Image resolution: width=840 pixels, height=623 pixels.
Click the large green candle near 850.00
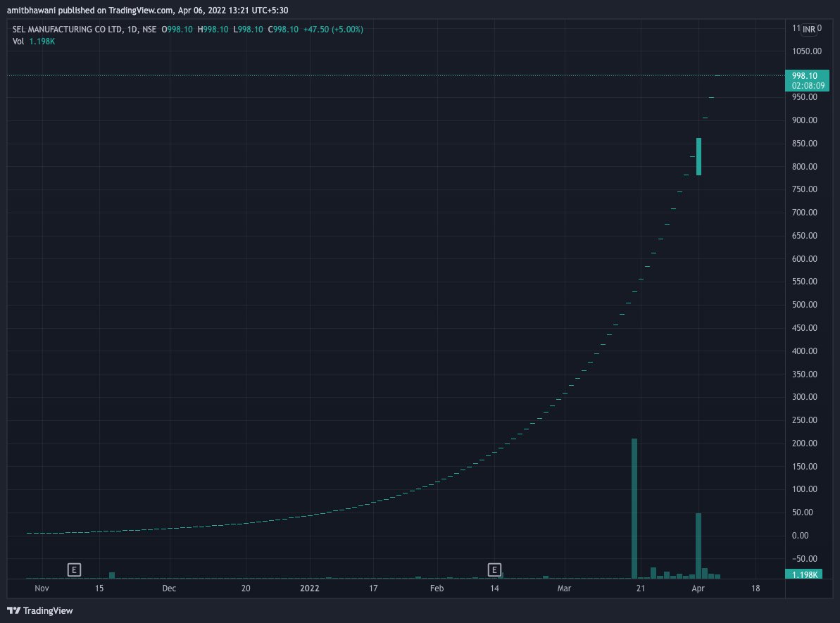(698, 157)
